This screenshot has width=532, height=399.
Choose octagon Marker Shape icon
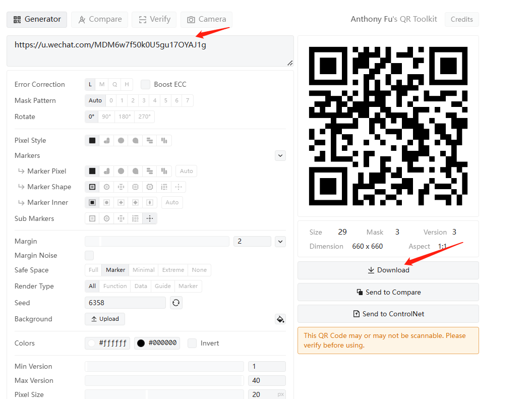[150, 187]
